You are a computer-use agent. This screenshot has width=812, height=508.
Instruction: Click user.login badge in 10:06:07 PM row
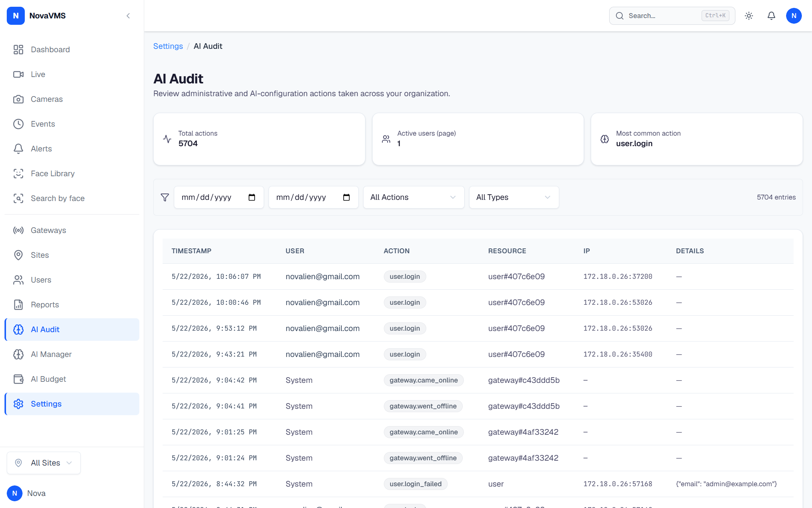click(x=405, y=277)
